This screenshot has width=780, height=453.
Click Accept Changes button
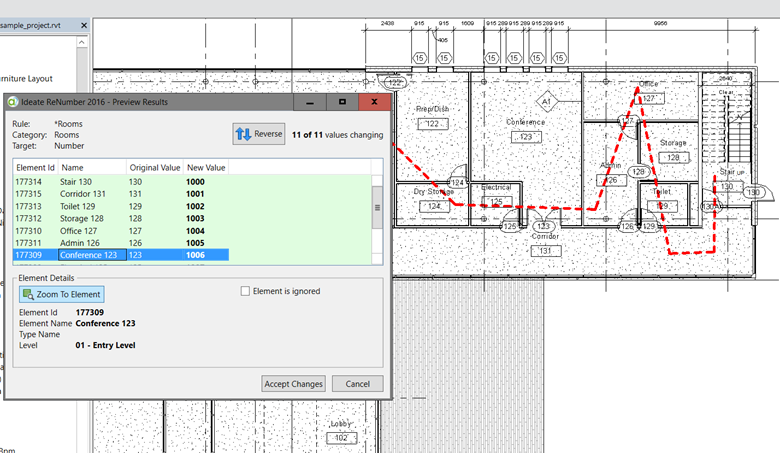coord(293,384)
